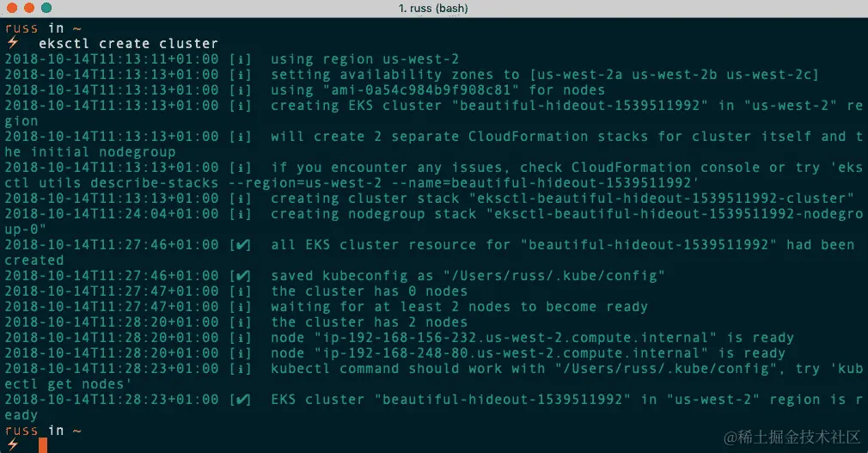Image resolution: width=868 pixels, height=453 pixels.
Task: Click 'kubectl command should work with' text
Action: [408, 369]
